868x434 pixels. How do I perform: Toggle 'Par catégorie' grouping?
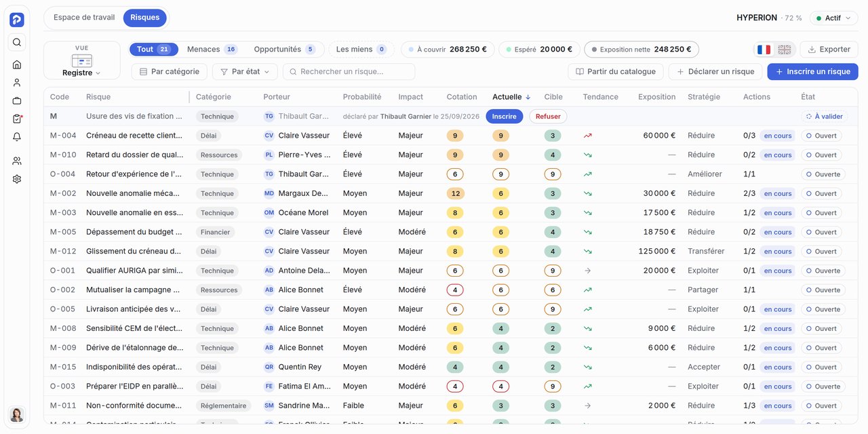pos(170,72)
